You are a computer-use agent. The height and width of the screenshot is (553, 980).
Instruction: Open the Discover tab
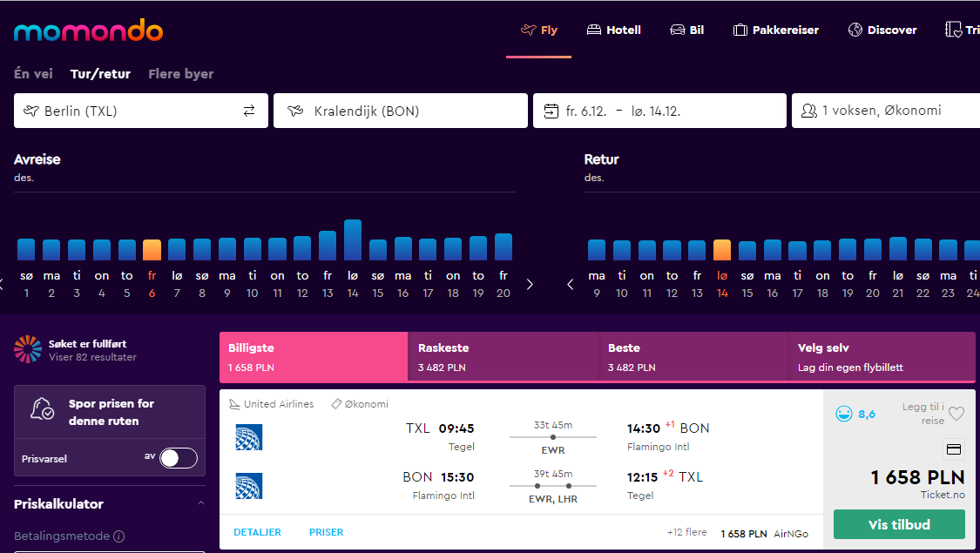point(882,30)
